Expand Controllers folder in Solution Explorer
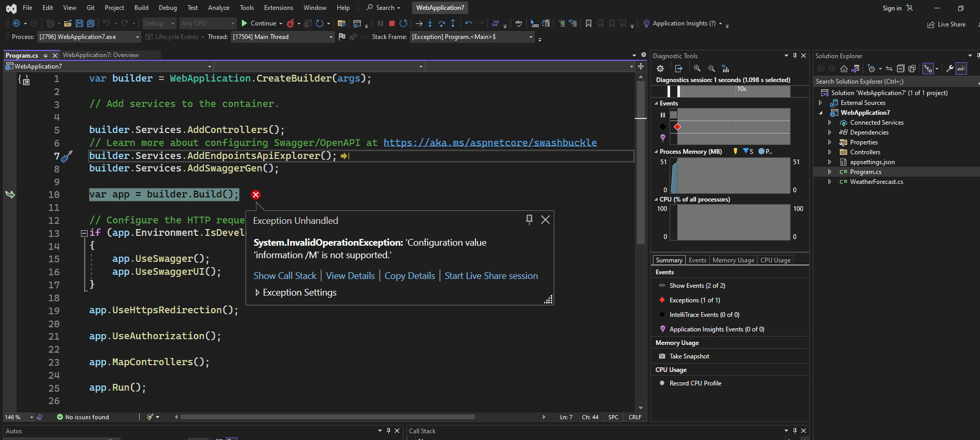This screenshot has height=440, width=980. (829, 152)
